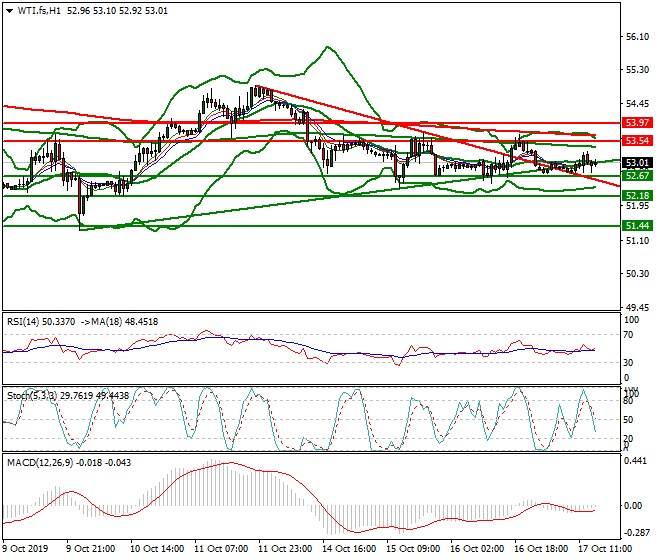Select the green 51.44 support price label
The height and width of the screenshot is (560, 660).
click(x=637, y=226)
